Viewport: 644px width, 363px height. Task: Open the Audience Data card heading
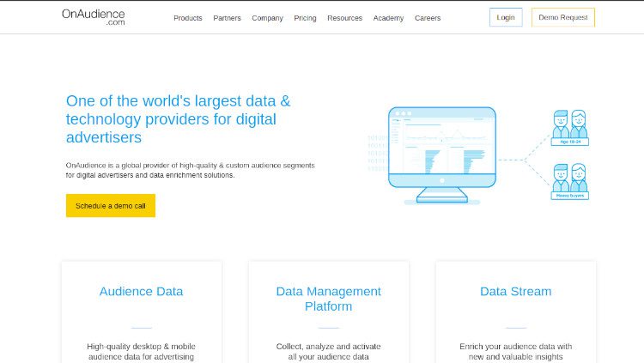coord(142,291)
